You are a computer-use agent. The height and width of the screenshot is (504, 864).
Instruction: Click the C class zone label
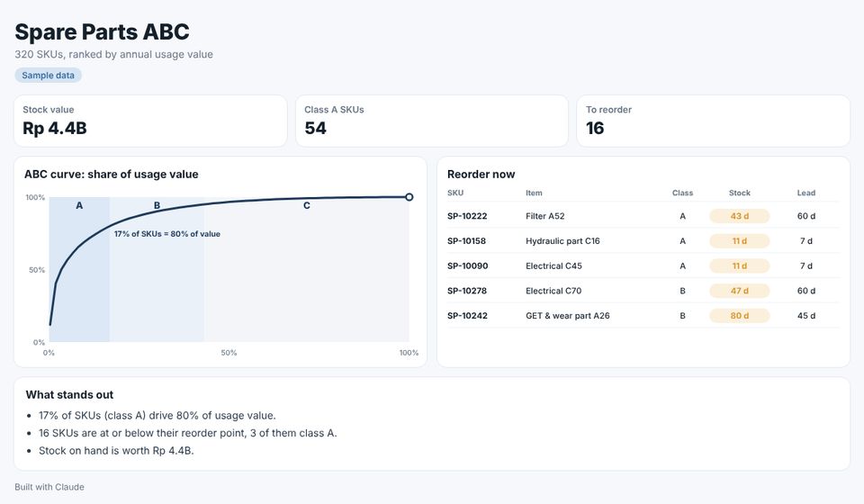coord(307,205)
